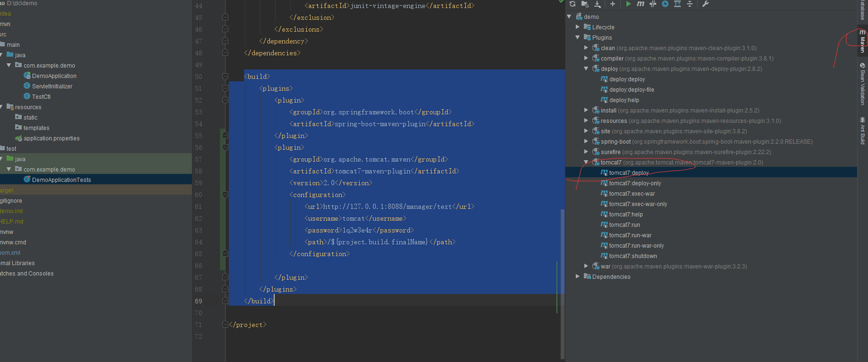Image resolution: width=868 pixels, height=362 pixels.
Task: Open Maven Settings wrench icon
Action: tap(705, 4)
